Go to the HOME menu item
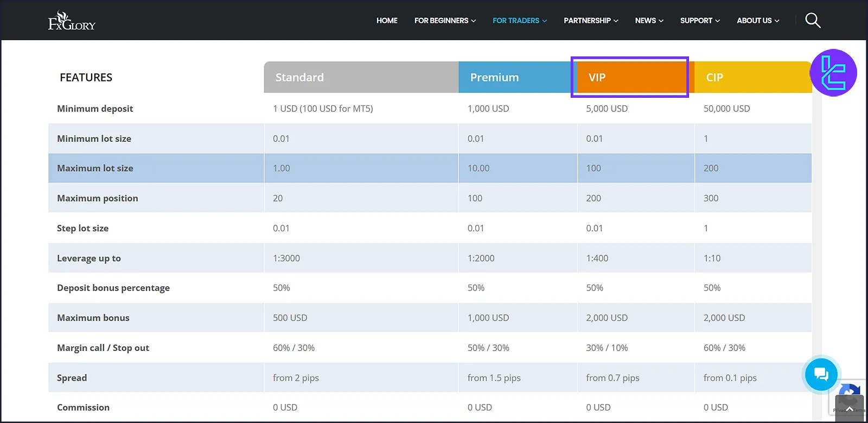868x423 pixels. 387,21
